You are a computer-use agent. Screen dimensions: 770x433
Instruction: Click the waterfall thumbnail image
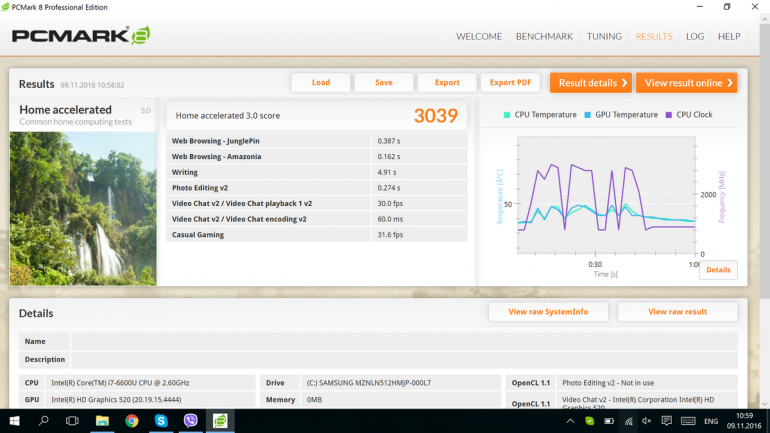pyautogui.click(x=83, y=208)
